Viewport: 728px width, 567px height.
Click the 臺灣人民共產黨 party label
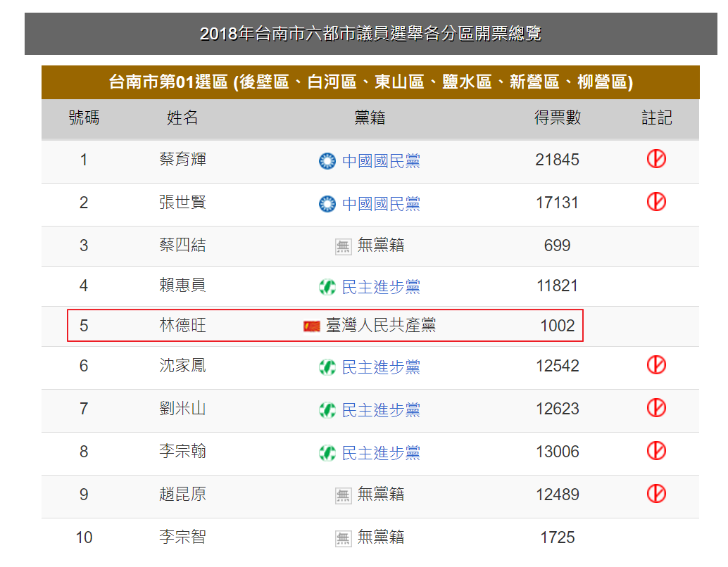coord(381,326)
